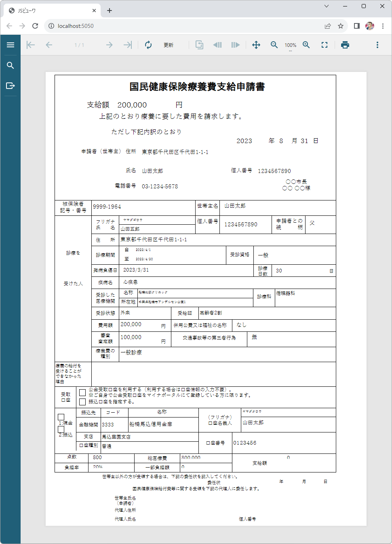Viewport: 392px width, 544px height.
Task: Open a new browser tab
Action: click(x=110, y=11)
